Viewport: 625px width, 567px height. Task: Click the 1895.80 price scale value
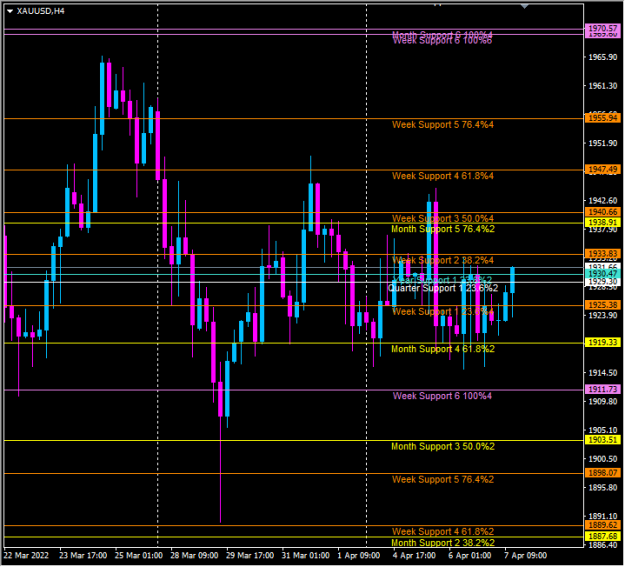[x=603, y=488]
